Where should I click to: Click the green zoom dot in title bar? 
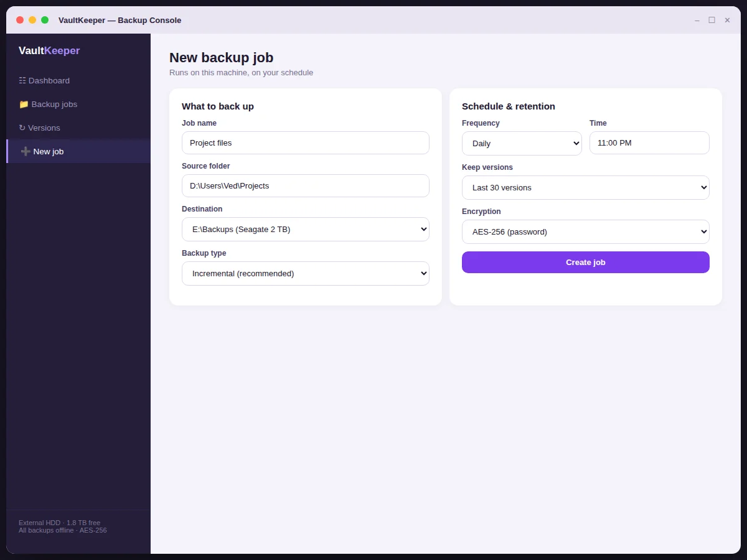(x=45, y=20)
